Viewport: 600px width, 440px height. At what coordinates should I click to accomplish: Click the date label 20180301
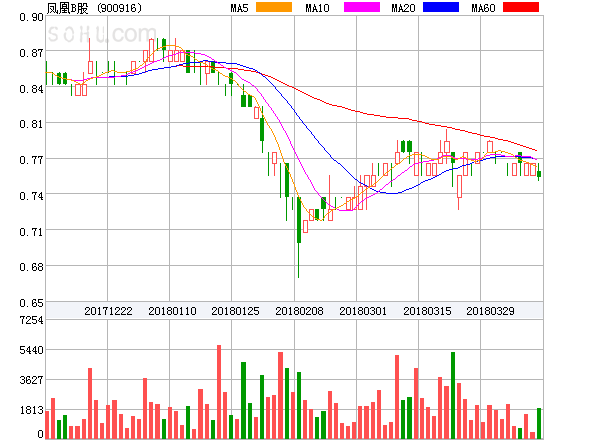pyautogui.click(x=363, y=311)
